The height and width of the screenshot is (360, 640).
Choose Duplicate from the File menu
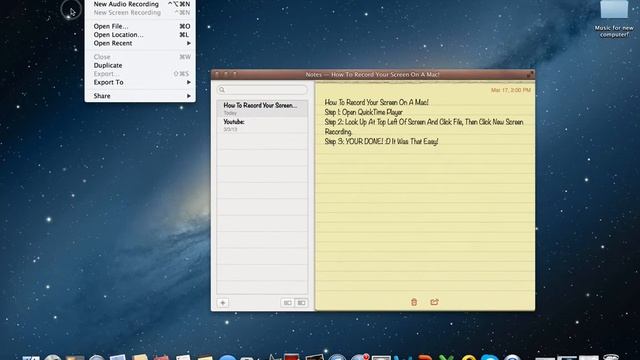(x=140, y=65)
